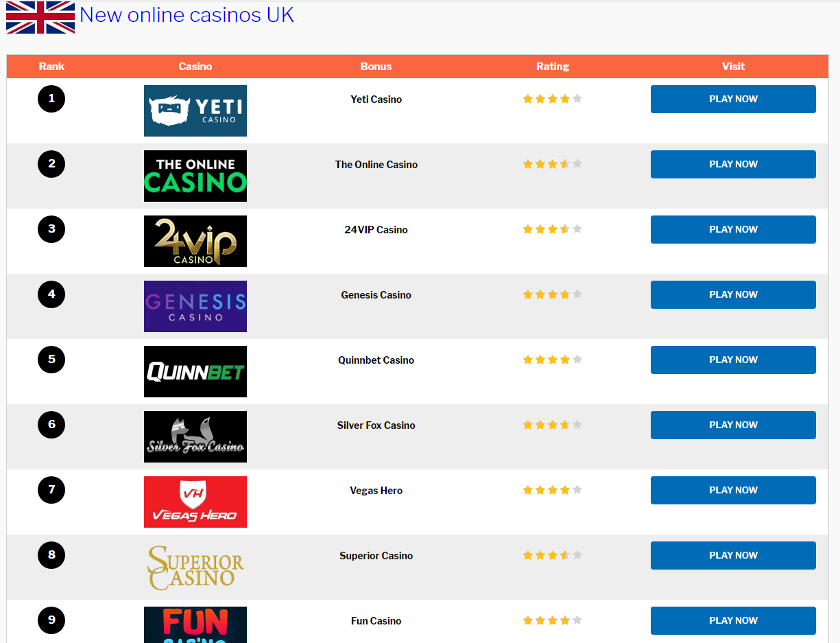Click rank 1 circle badge
The height and width of the screenshot is (643, 840).
(51, 99)
